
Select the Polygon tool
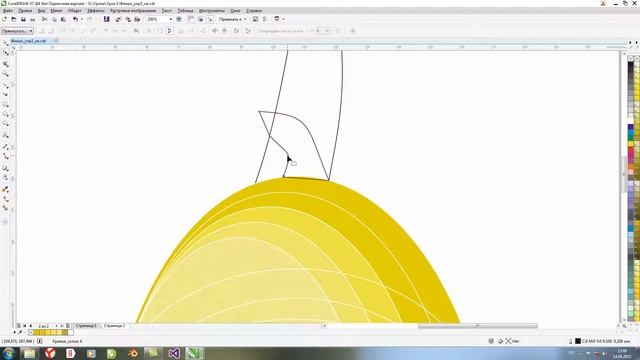pos(5,123)
